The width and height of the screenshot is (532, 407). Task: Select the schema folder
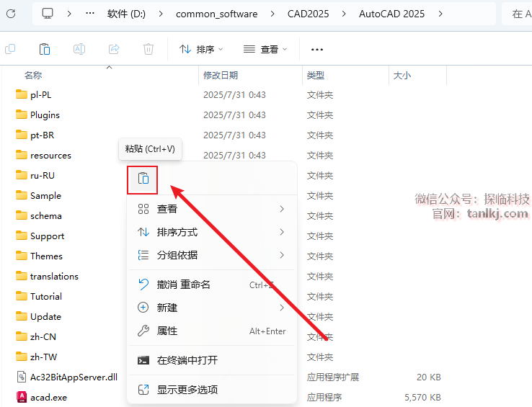pyautogui.click(x=46, y=215)
